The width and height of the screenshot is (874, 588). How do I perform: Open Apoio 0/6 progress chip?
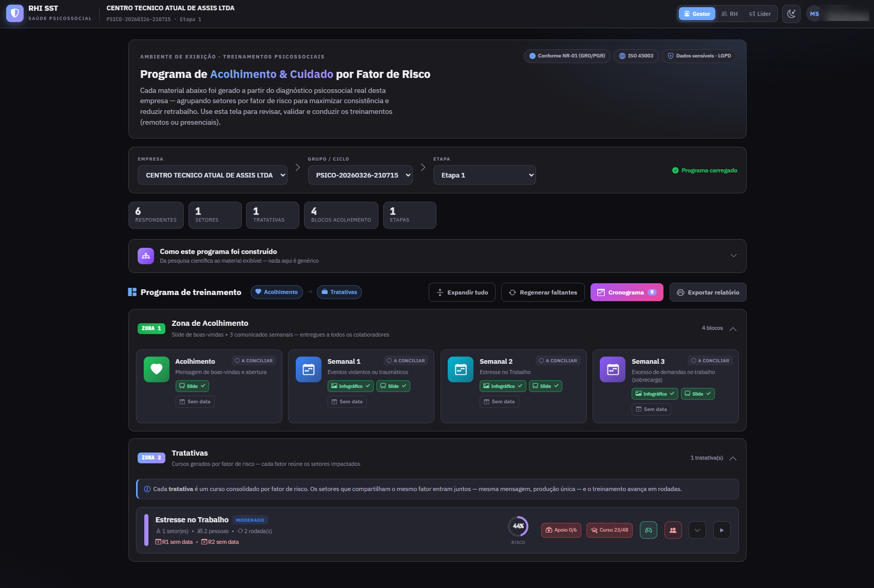(561, 530)
